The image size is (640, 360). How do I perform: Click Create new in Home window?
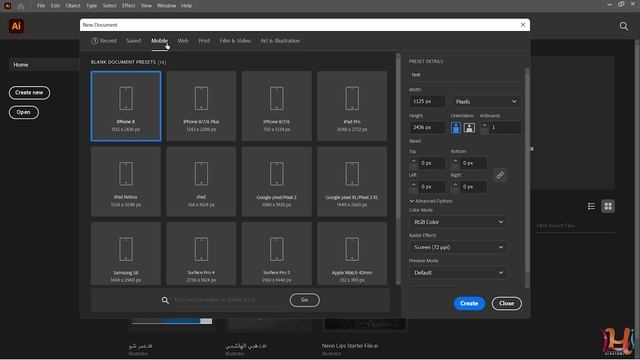29,93
